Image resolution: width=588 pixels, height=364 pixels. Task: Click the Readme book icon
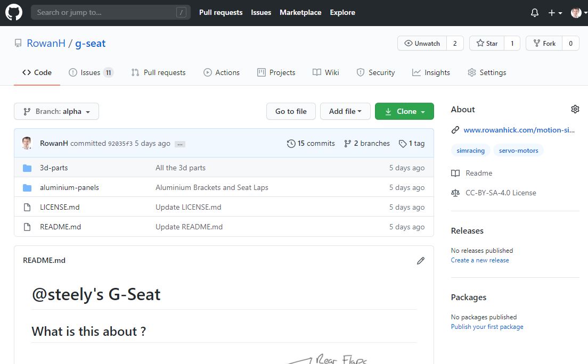[x=455, y=173]
